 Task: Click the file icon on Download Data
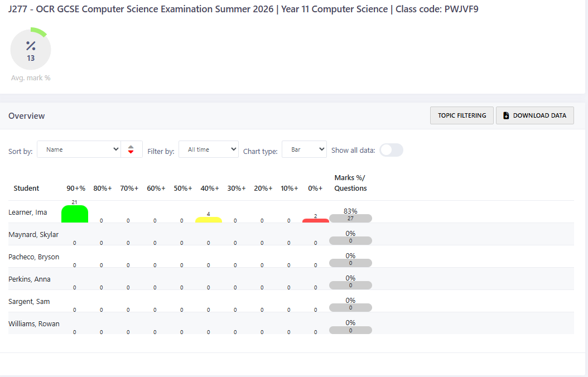506,115
